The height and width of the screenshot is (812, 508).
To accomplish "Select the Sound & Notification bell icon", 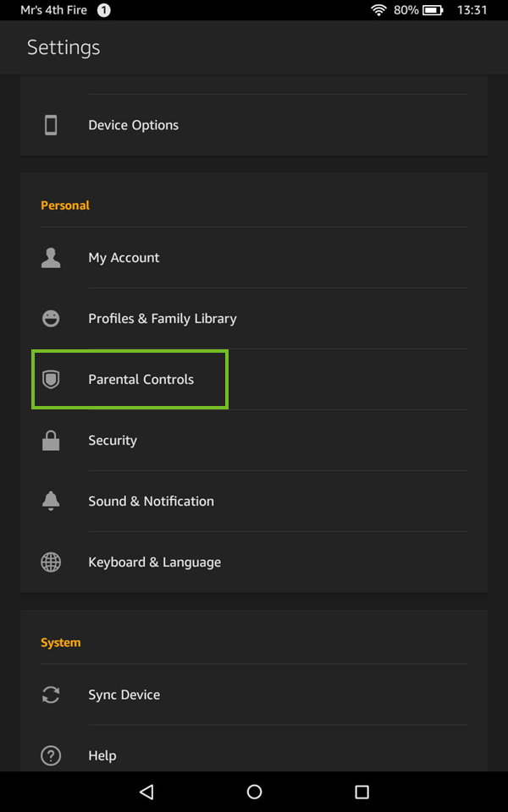I will coord(51,501).
